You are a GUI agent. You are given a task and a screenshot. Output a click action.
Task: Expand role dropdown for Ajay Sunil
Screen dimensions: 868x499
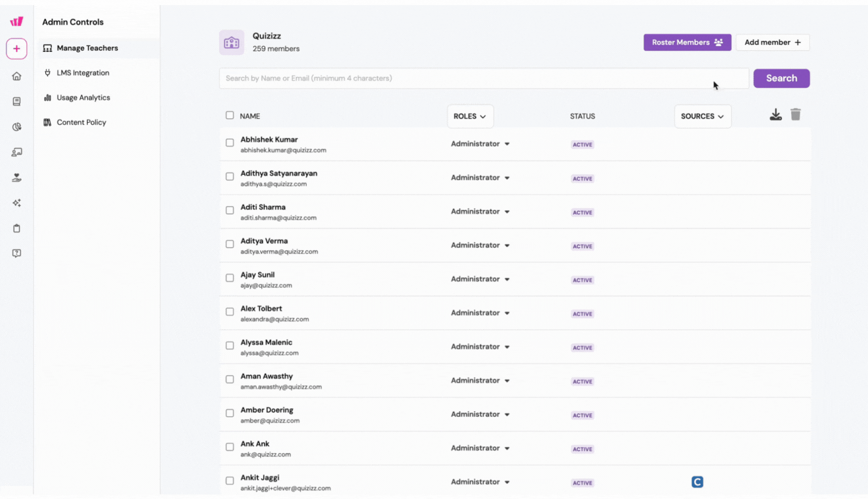coord(480,279)
